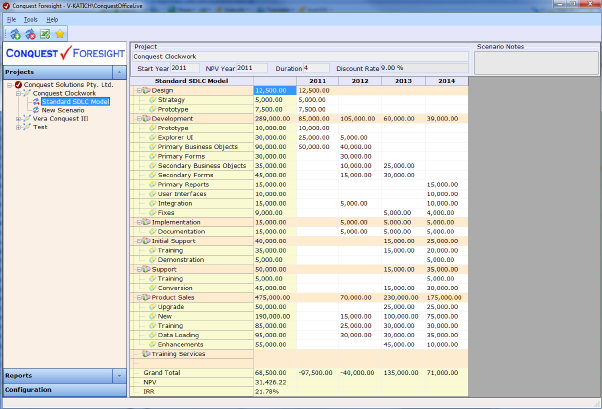Collapse the Implementation row in grid
Screen dimensions: 602x409
pyautogui.click(x=139, y=222)
